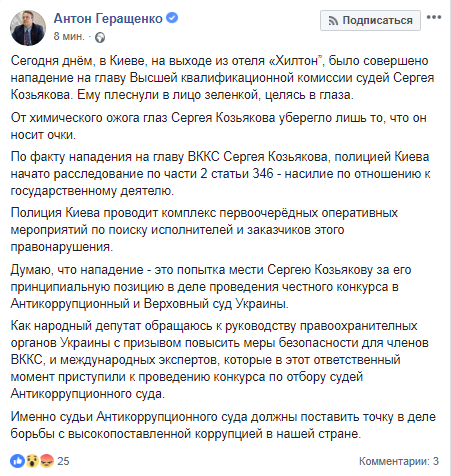The height and width of the screenshot is (476, 451).
Task: Open the three-dots post options menu
Action: click(434, 17)
